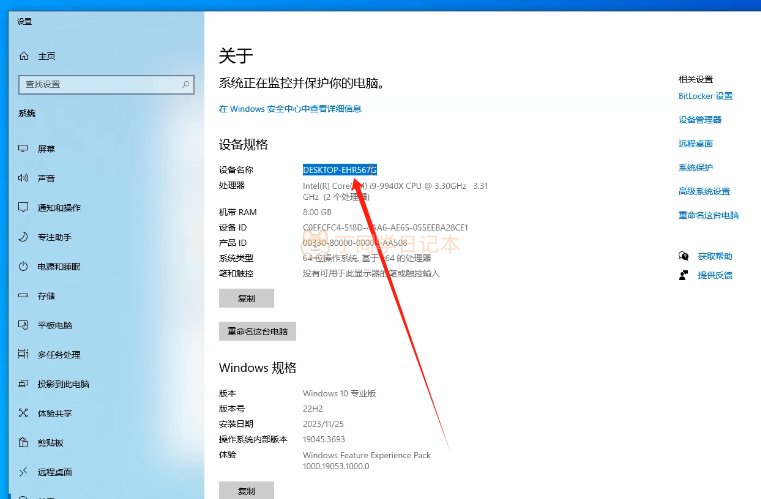Click the 产品 ID label

pyautogui.click(x=233, y=243)
